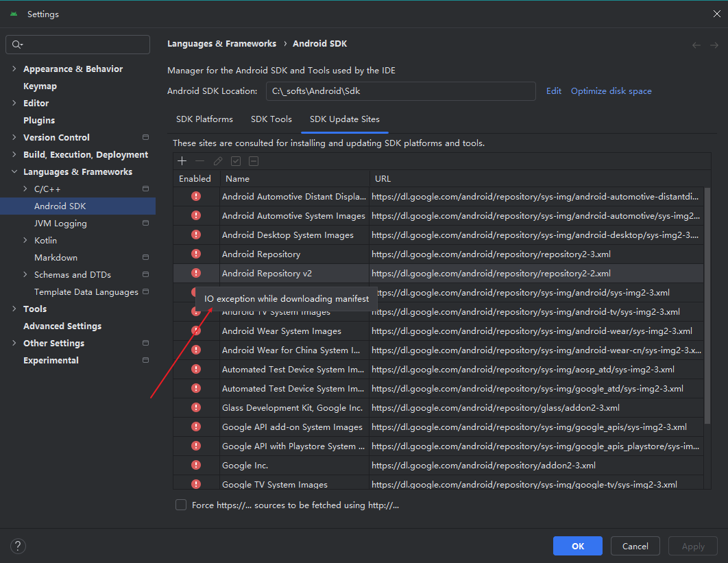Collapse the Languages & Frameworks section
Image resolution: width=728 pixels, height=563 pixels.
click(14, 171)
